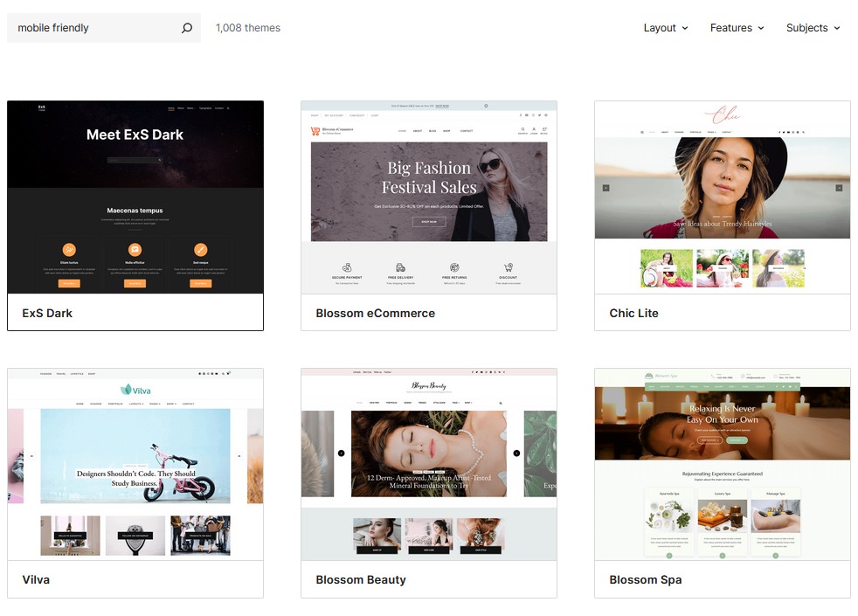Click the Secure Payment icon in Blossom eCommerce
858x616 pixels.
347,267
